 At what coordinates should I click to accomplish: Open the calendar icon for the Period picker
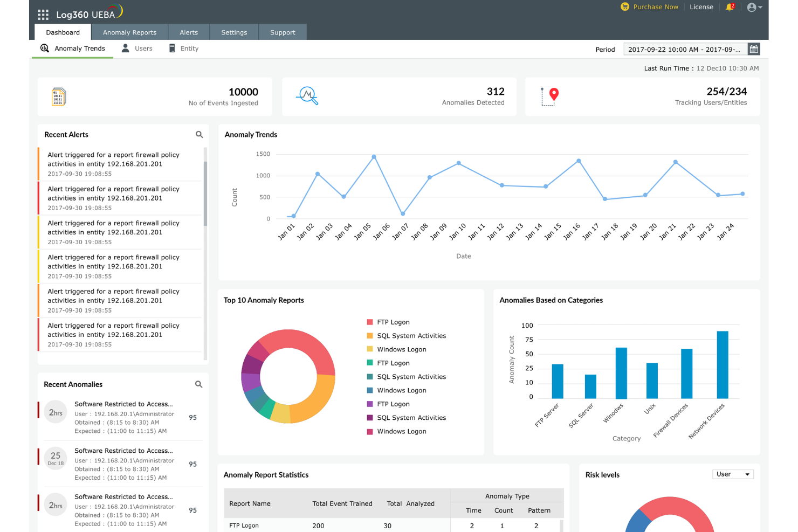pyautogui.click(x=754, y=49)
